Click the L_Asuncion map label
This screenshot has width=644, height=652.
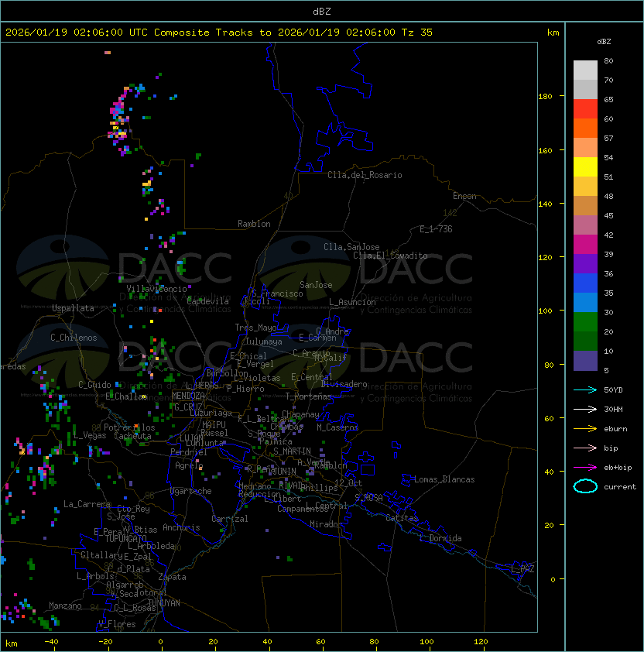pos(352,302)
